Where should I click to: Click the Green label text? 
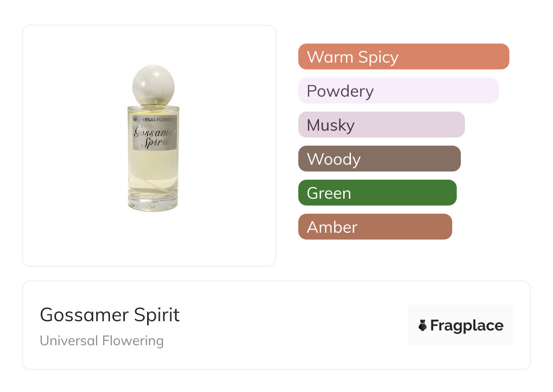tap(329, 193)
